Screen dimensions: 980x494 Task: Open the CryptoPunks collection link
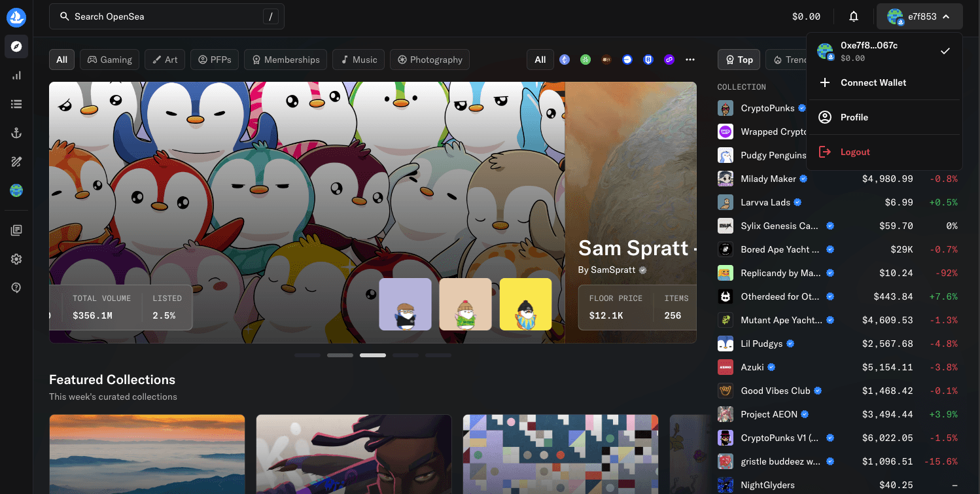click(767, 108)
